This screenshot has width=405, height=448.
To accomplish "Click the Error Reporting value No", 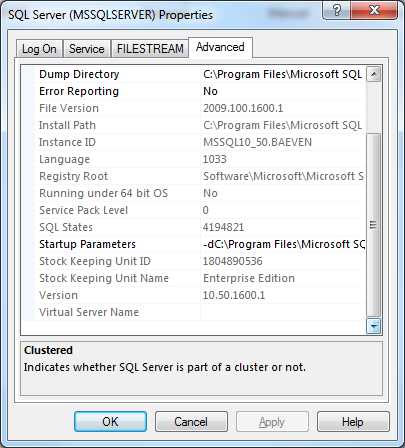I will coord(282,91).
